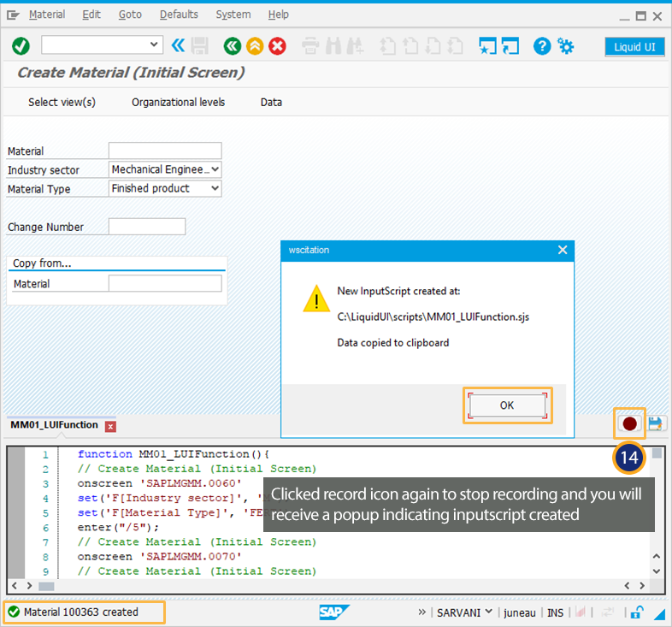The image size is (672, 627).
Task: Click the Liquid UI button
Action: coord(634,47)
